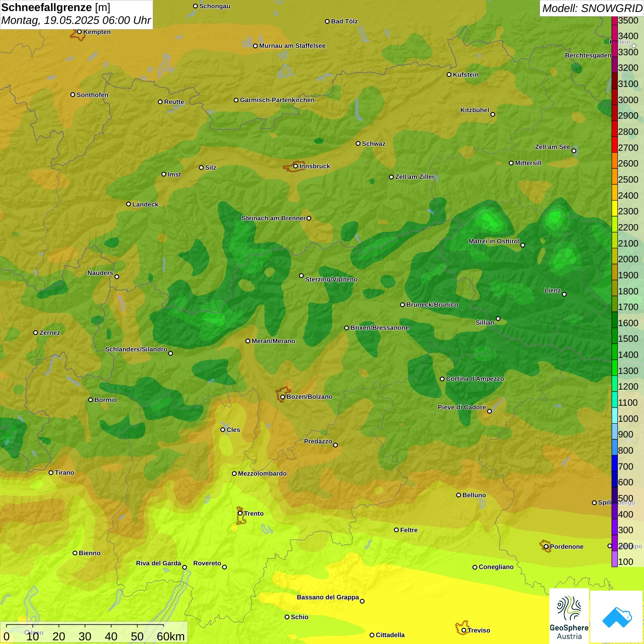Click the Schneefallgrenze [m] title
644x644 pixels.
pyautogui.click(x=56, y=7)
